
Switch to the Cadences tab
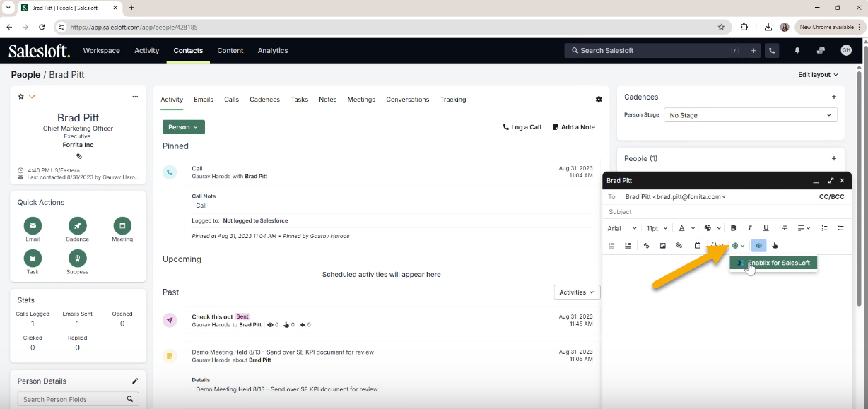coord(265,100)
